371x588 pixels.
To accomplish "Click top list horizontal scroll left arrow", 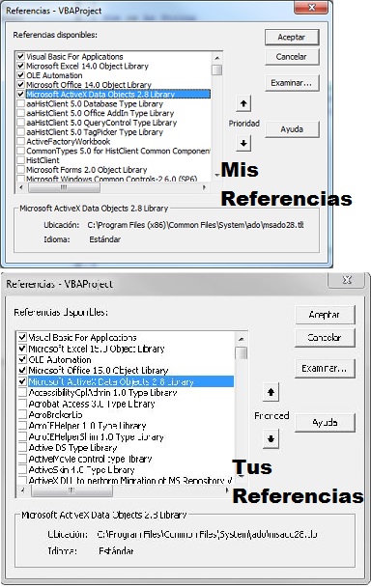I will click(21, 187).
